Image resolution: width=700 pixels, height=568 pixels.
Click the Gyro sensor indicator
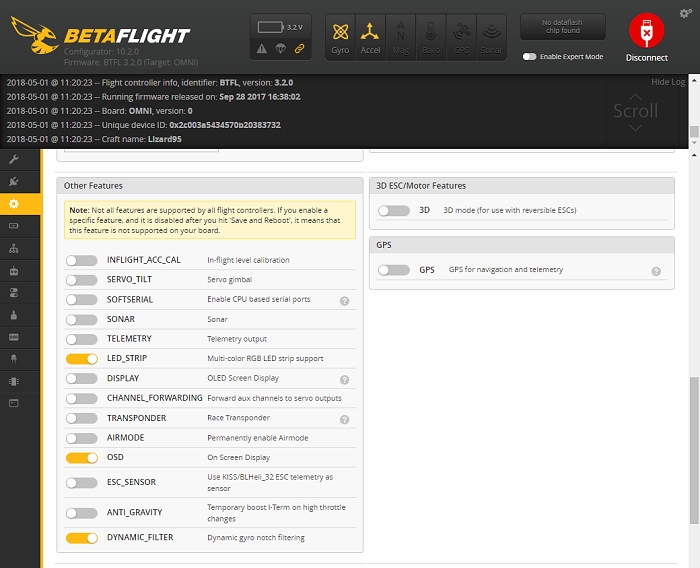point(340,38)
